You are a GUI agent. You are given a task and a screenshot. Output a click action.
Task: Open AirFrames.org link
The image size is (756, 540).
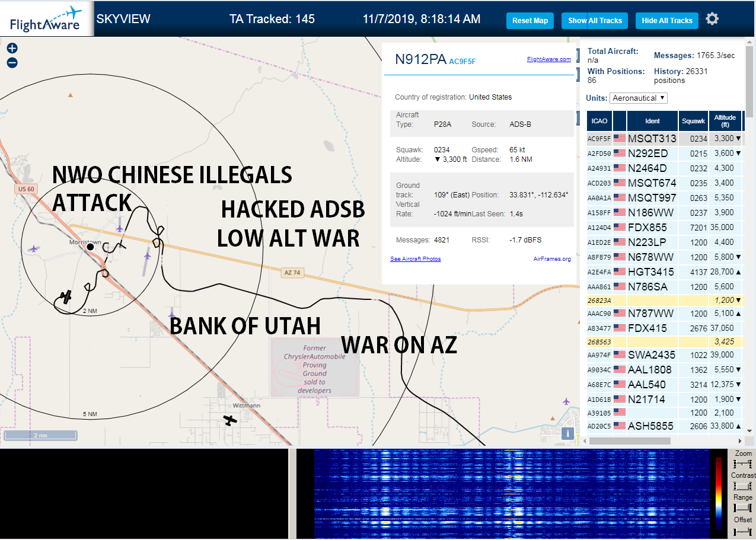pos(552,259)
